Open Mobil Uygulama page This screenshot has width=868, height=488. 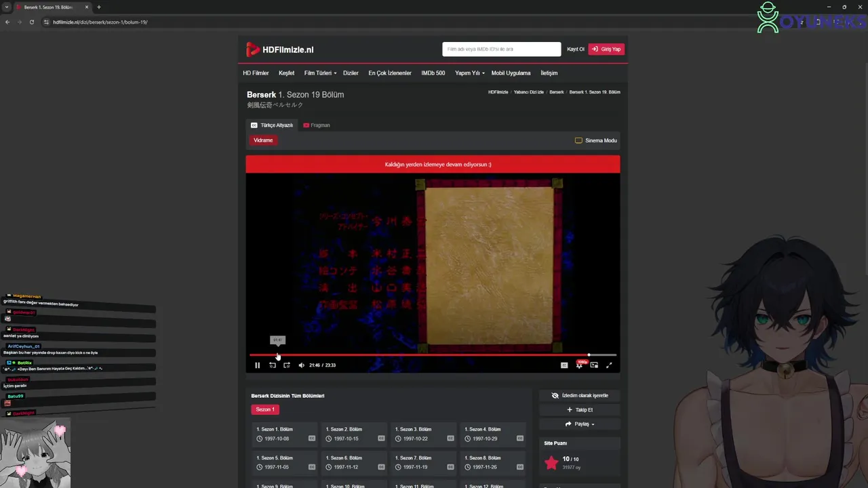[x=511, y=73]
